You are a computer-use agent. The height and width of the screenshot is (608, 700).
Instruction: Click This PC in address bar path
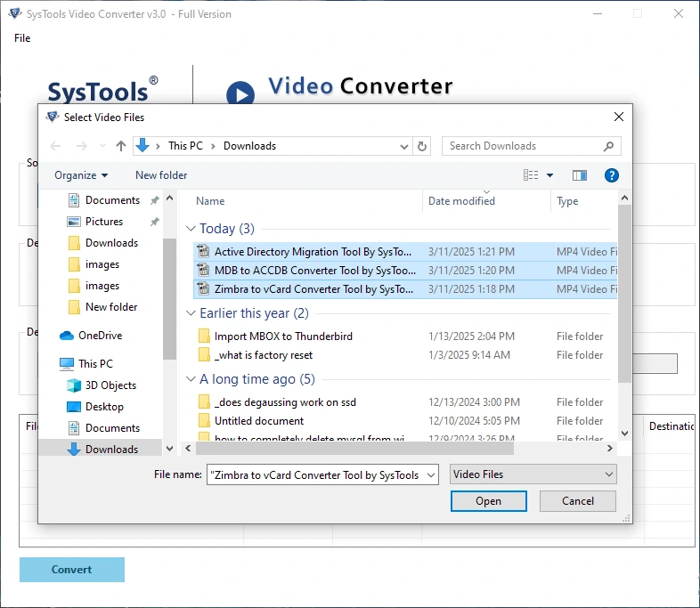click(x=185, y=146)
